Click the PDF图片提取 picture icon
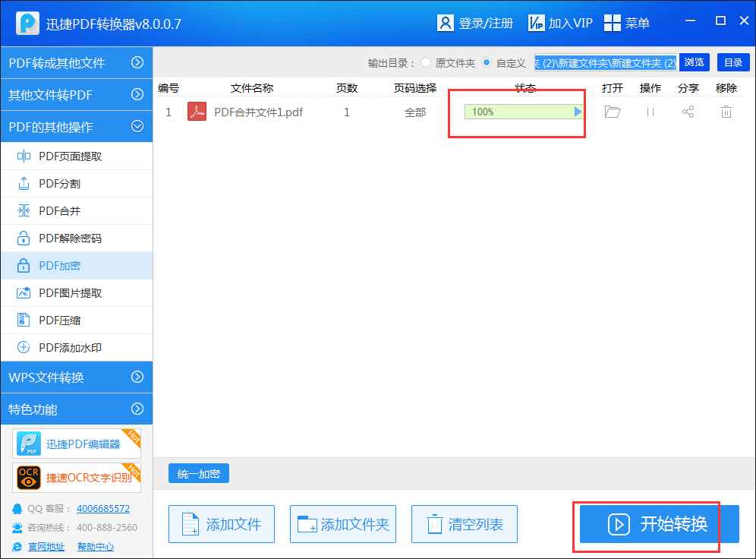 (24, 292)
